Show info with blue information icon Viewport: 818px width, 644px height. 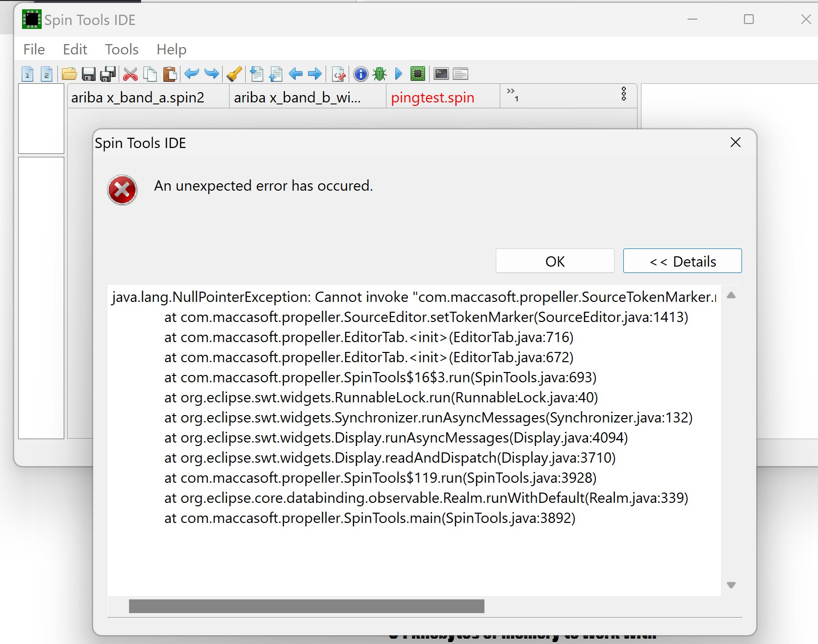[x=360, y=74]
